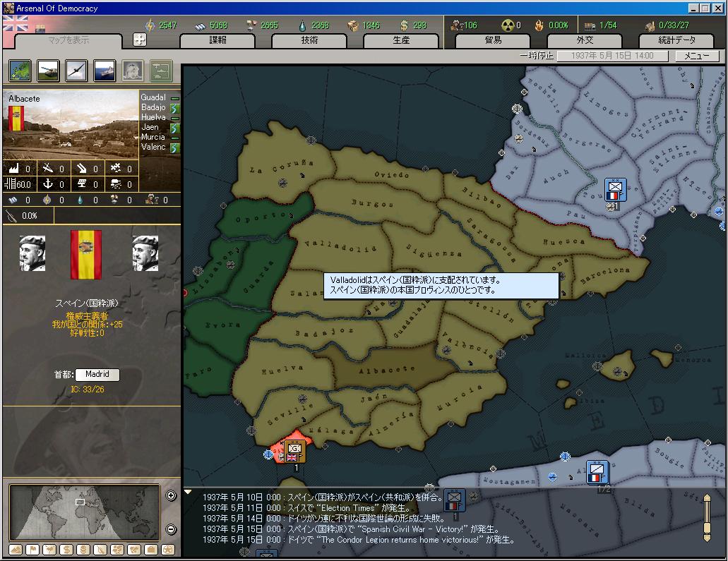This screenshot has height=561, width=728.
Task: Collapse the message log triangle
Action: pos(188,492)
